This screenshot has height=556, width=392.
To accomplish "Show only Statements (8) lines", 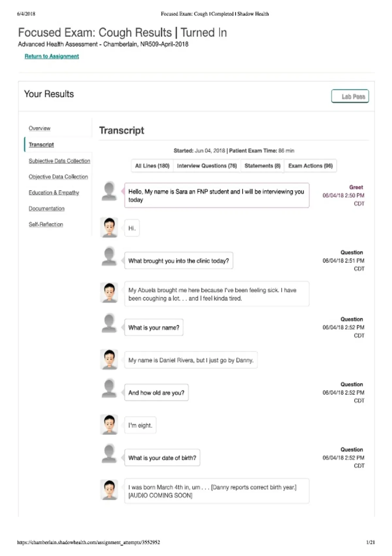I will [x=262, y=166].
